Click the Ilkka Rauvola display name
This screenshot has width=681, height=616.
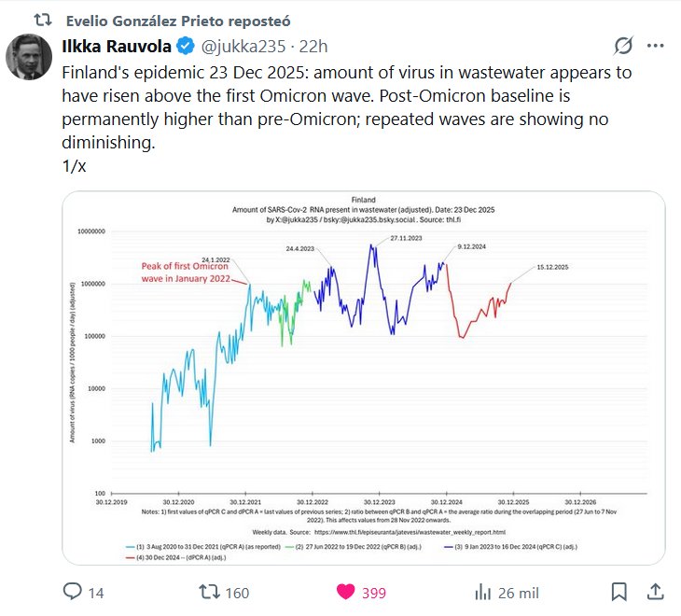[117, 46]
